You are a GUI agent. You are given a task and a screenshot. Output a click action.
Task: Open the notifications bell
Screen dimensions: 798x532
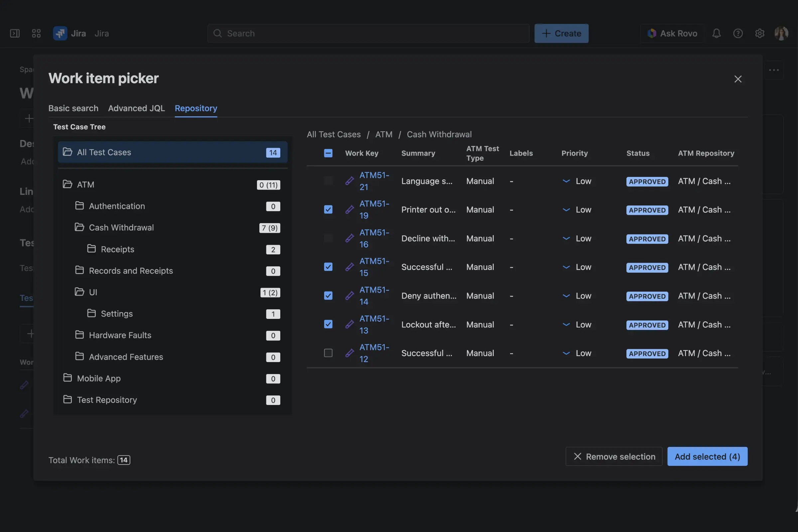tap(716, 33)
